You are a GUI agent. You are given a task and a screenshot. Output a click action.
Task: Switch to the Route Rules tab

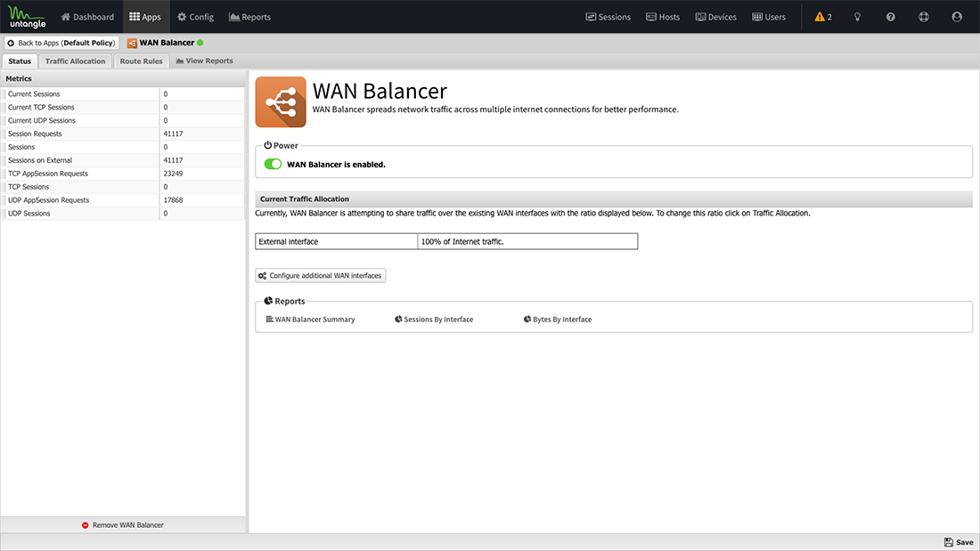click(x=142, y=61)
